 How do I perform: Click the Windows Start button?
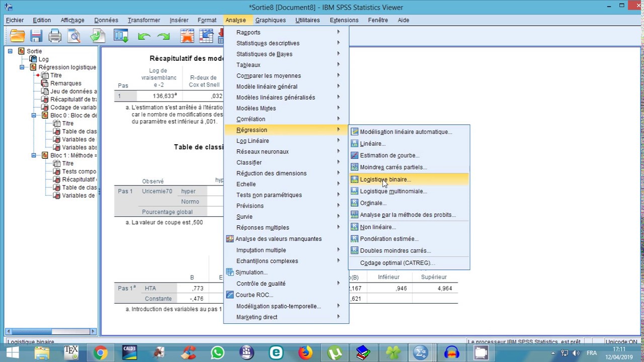12,353
